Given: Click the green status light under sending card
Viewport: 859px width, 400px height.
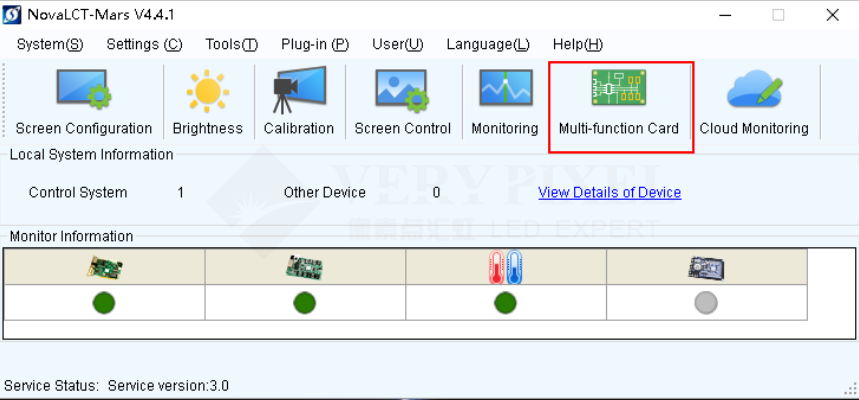Looking at the screenshot, I should pos(104,302).
